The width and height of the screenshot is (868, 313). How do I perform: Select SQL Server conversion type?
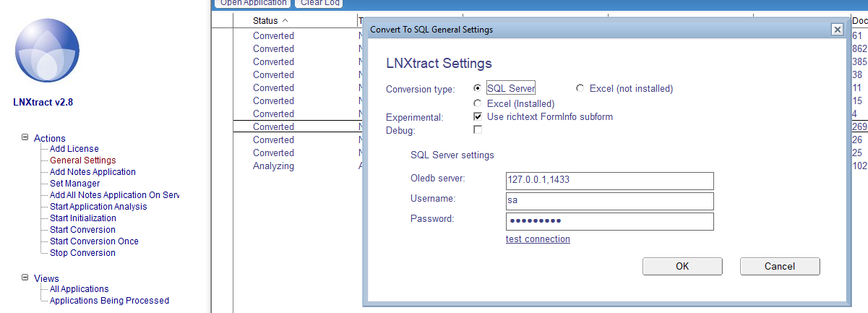click(x=477, y=88)
